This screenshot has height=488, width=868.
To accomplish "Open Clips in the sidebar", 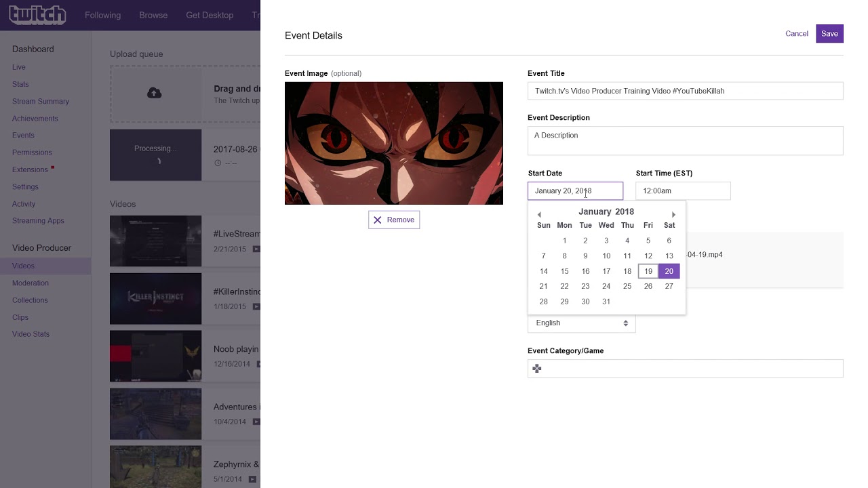I will 20,317.
